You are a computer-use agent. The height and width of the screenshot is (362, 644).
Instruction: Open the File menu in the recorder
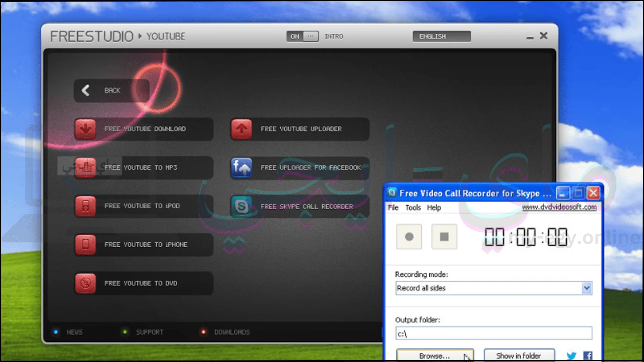click(393, 208)
